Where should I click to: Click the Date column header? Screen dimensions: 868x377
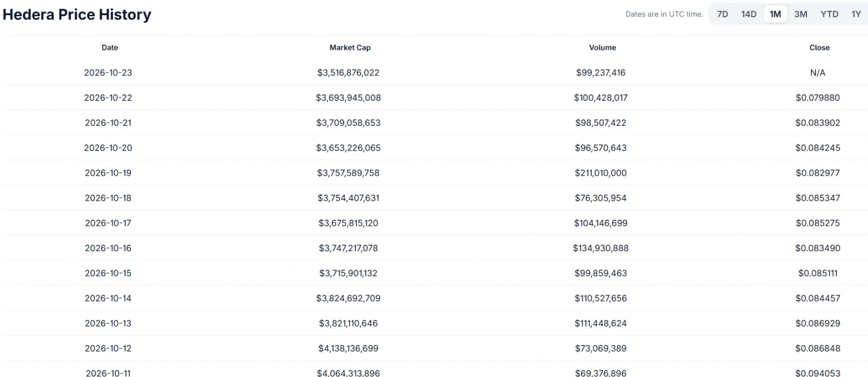click(110, 48)
